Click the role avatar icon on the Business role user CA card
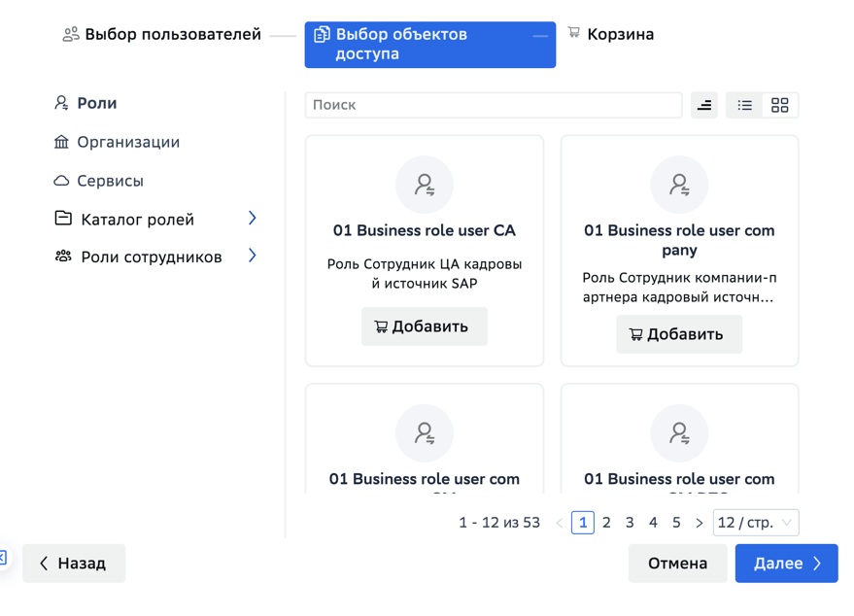This screenshot has width=854, height=616. pyautogui.click(x=425, y=185)
